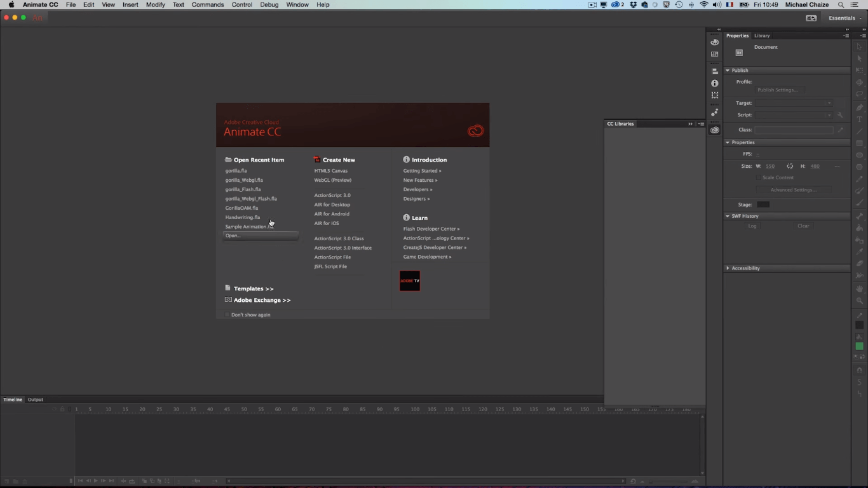
Task: Click the Class input field
Action: click(x=794, y=130)
